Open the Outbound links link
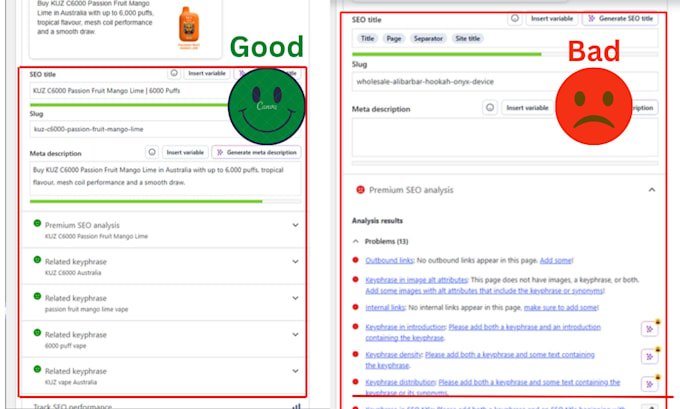The image size is (680, 409). [x=389, y=260]
